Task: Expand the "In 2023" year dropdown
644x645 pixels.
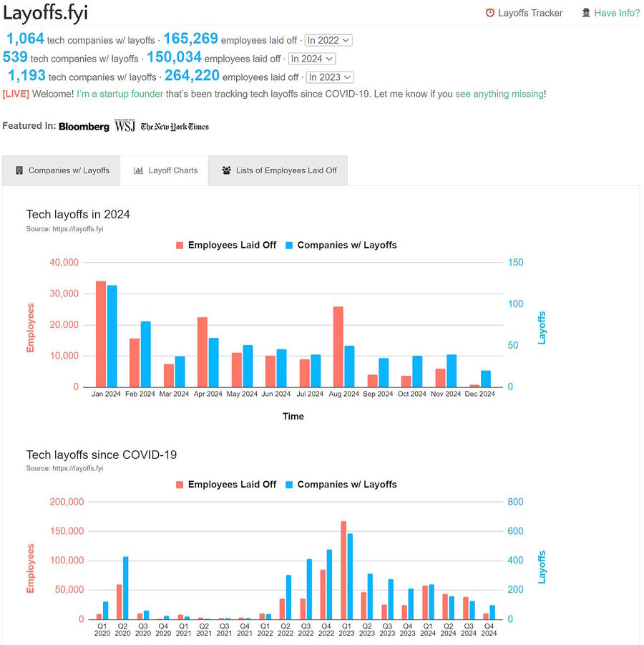Action: coord(330,77)
